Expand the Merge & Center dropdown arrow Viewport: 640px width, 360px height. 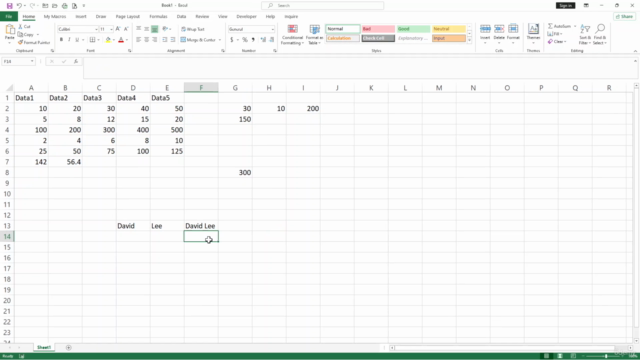220,40
